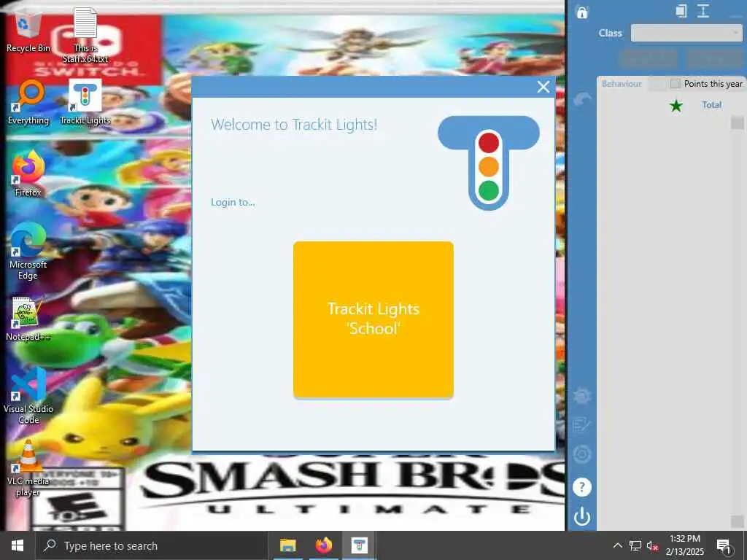The image size is (747, 560).
Task: Click the Total column header
Action: [711, 105]
